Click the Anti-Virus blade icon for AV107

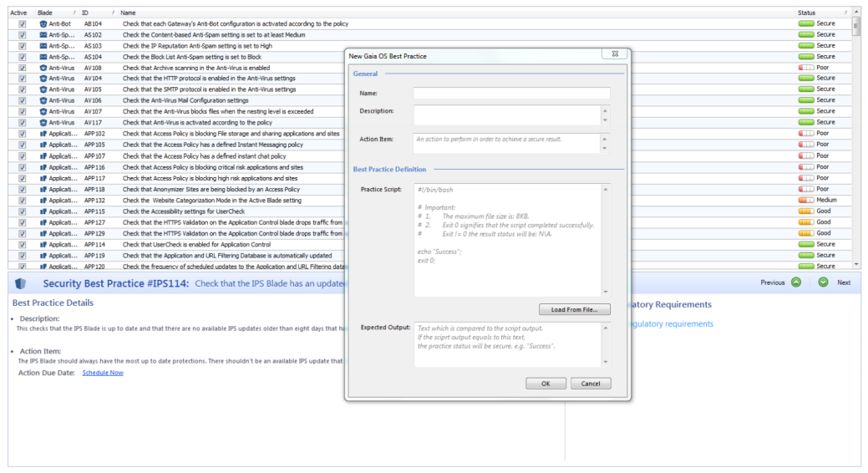coord(43,112)
